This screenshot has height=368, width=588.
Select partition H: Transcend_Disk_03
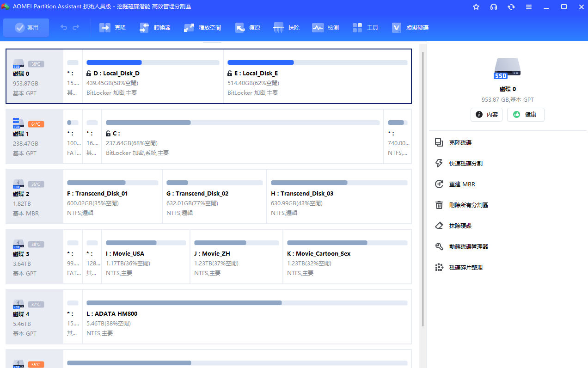click(339, 196)
